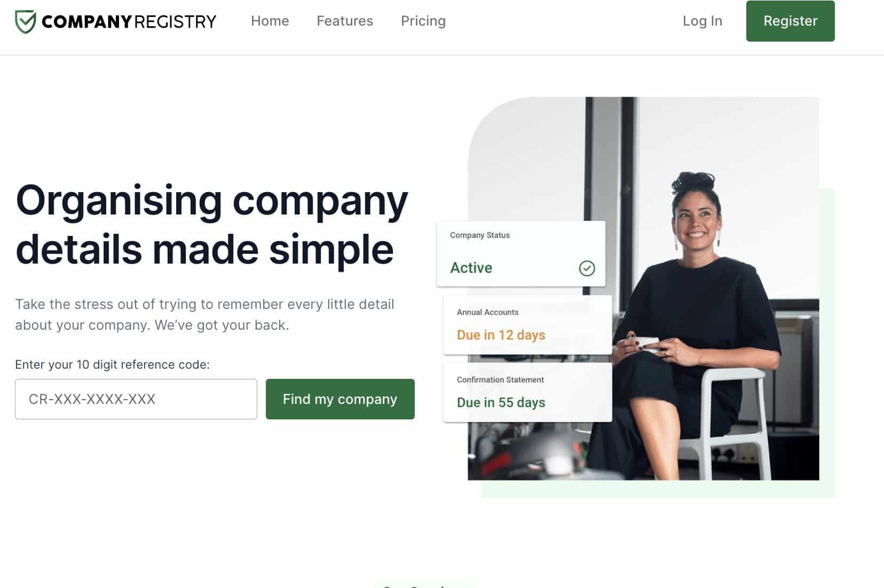Click the Active status text
This screenshot has width=884, height=588.
click(x=471, y=268)
